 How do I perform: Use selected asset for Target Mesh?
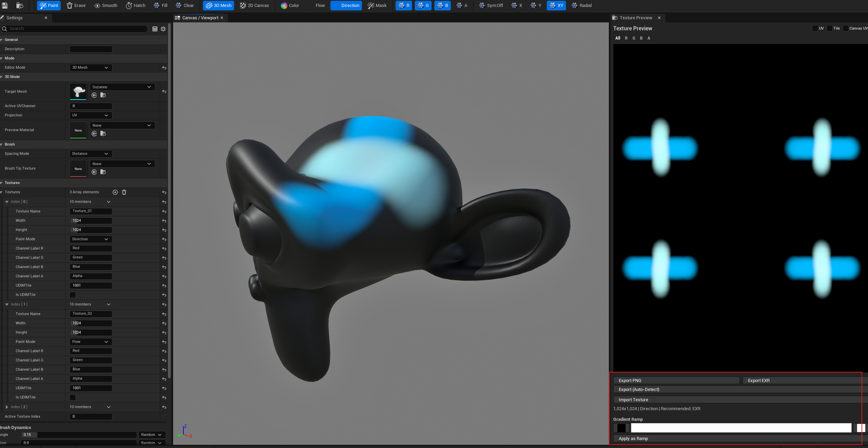click(x=94, y=96)
